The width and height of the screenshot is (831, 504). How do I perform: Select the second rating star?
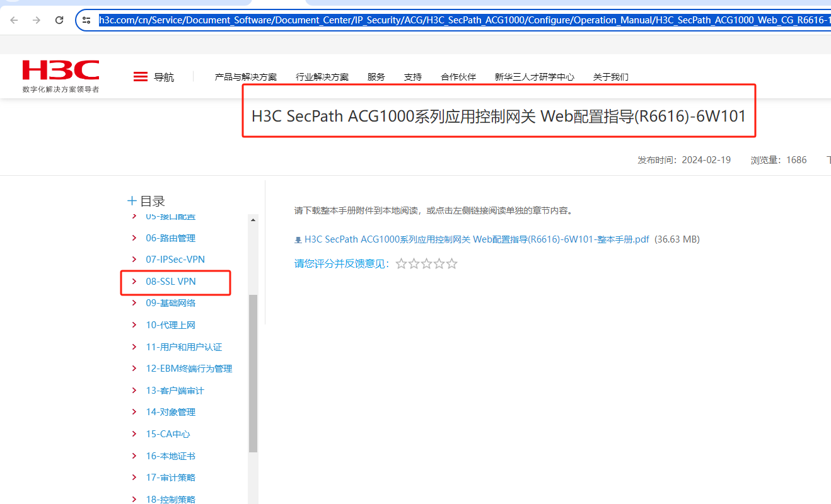(x=414, y=264)
